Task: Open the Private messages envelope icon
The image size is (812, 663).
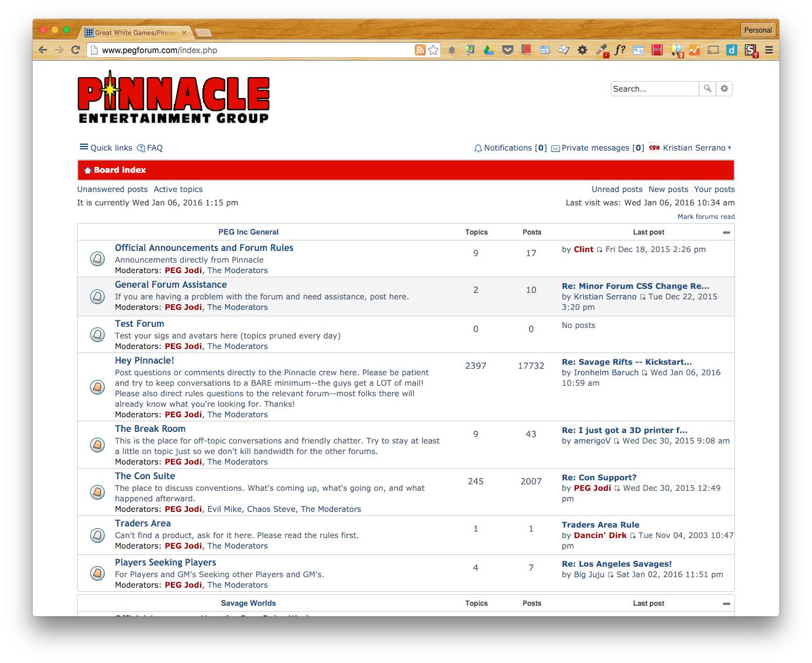Action: 555,148
